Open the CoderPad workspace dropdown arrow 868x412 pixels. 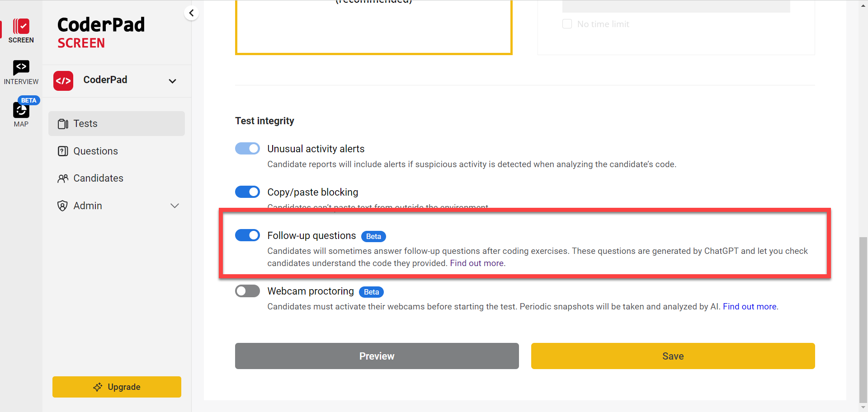coord(172,81)
